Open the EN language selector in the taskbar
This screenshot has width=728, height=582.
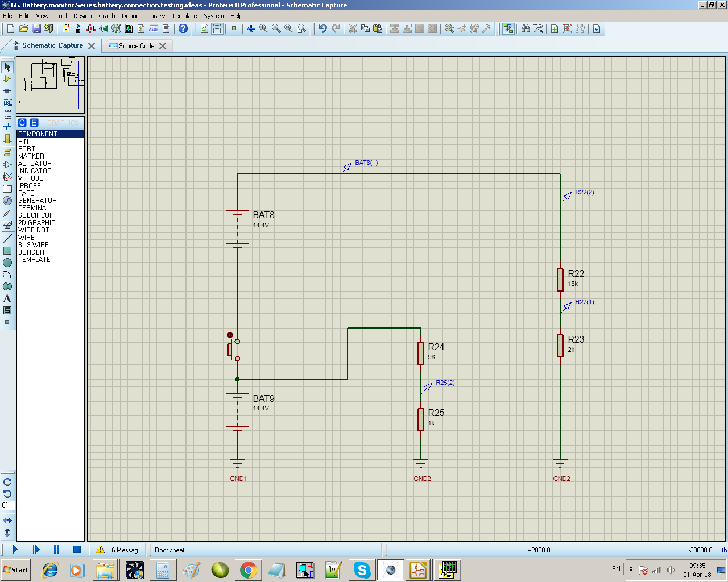(615, 568)
